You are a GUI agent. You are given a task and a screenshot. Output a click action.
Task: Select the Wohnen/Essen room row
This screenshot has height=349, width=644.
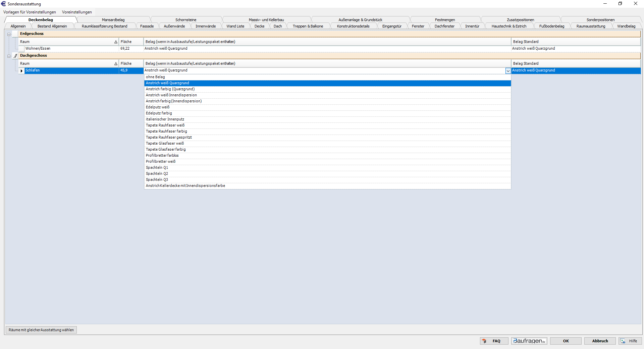pos(38,49)
